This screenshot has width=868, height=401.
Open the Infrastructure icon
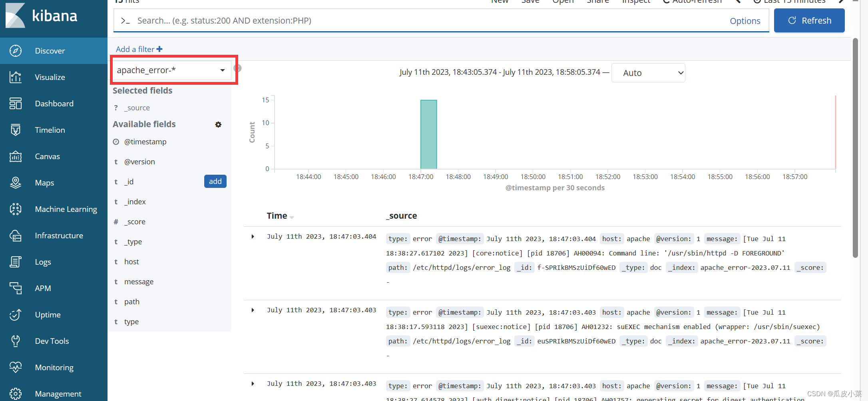tap(16, 235)
